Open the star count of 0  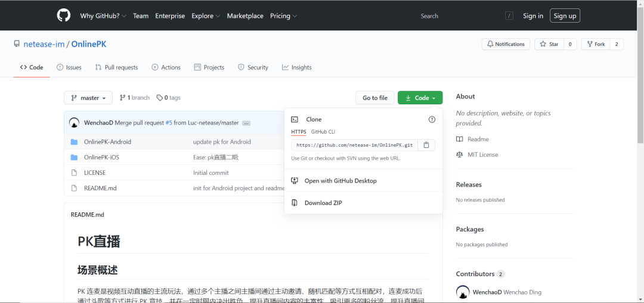[x=570, y=44]
